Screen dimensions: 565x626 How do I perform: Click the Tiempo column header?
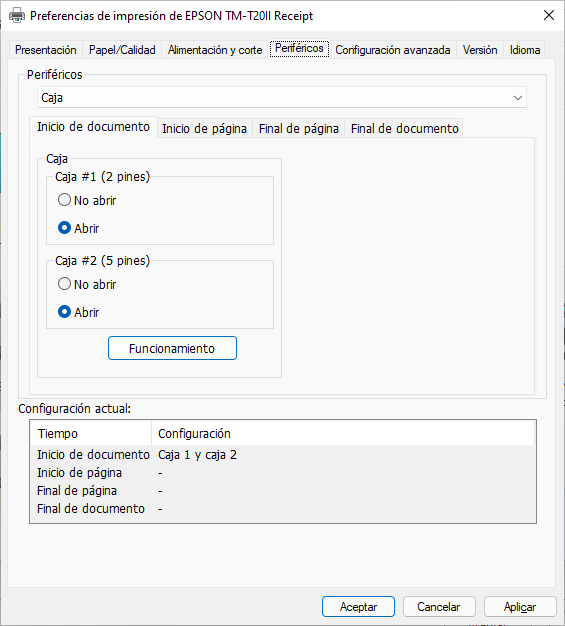(91, 433)
